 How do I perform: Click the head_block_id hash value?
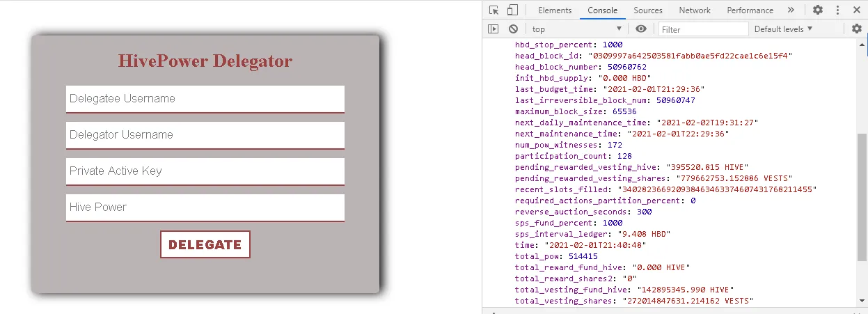pyautogui.click(x=691, y=56)
